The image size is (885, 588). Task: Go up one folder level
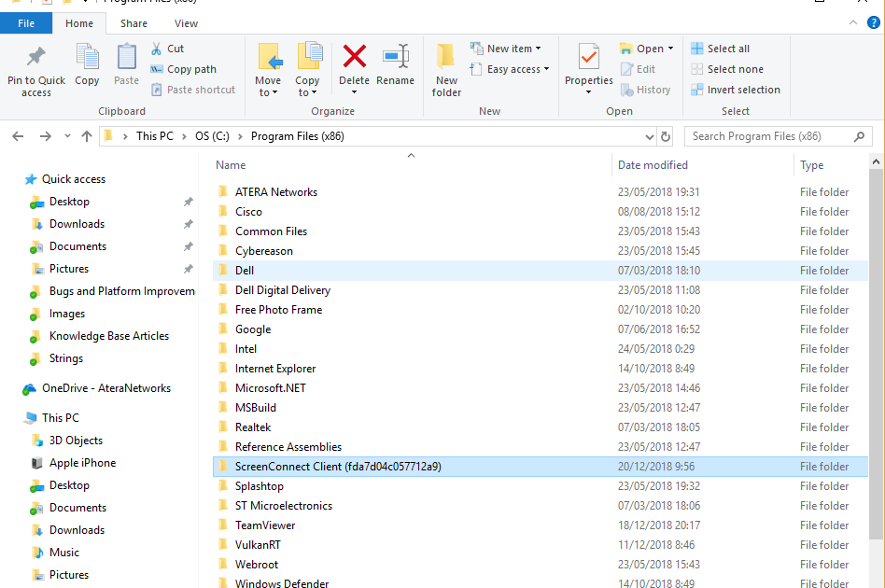(x=87, y=136)
